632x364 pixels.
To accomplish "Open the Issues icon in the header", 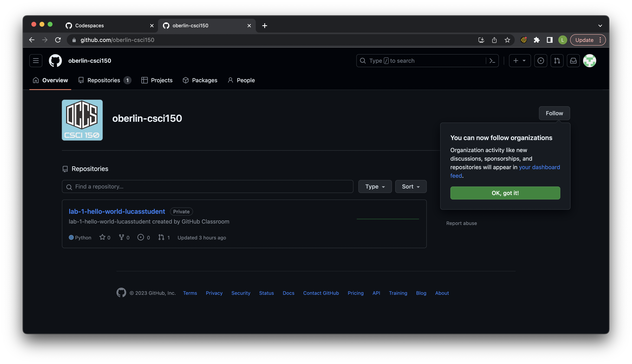I will pos(541,61).
